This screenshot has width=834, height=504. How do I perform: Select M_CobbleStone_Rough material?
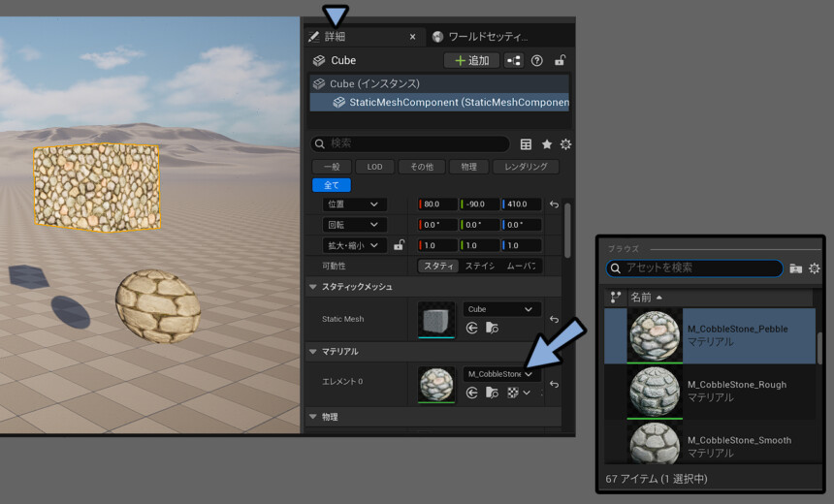click(710, 392)
